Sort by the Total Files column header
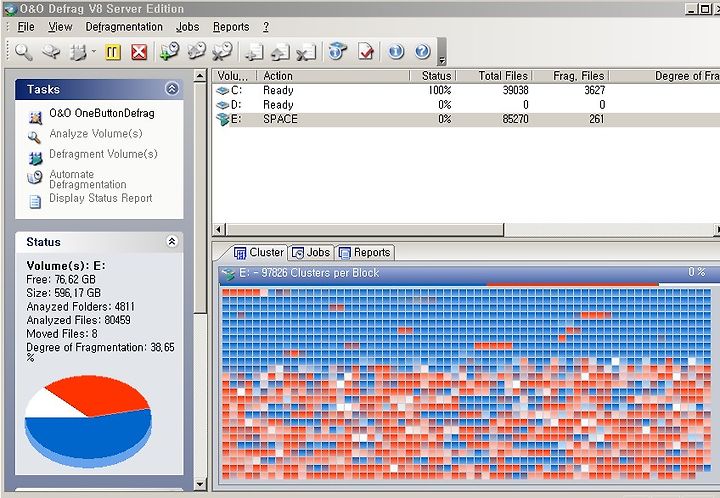720x498 pixels. tap(494, 76)
